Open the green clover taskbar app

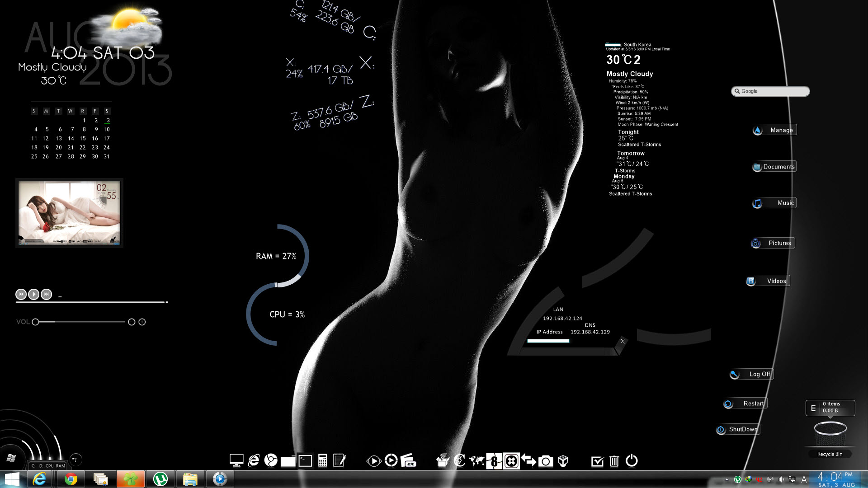[130, 479]
